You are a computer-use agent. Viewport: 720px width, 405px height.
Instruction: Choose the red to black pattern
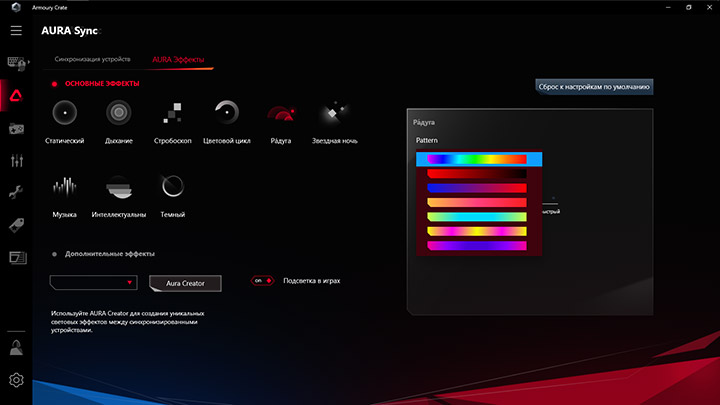477,174
